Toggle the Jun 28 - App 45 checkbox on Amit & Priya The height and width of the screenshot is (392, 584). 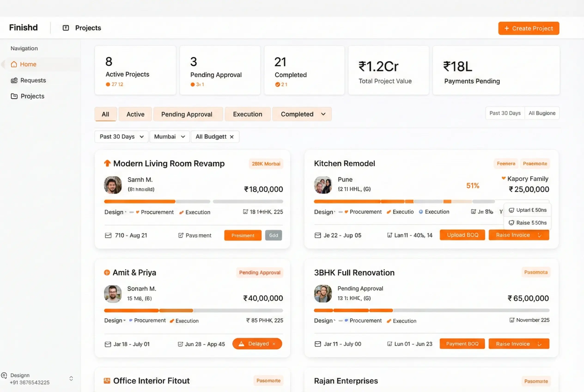click(x=181, y=344)
